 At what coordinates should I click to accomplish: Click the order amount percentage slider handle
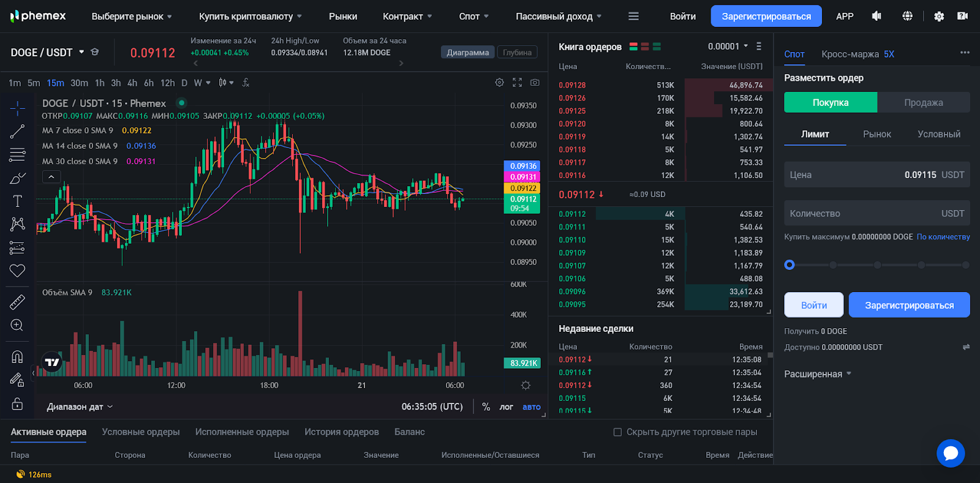point(790,265)
